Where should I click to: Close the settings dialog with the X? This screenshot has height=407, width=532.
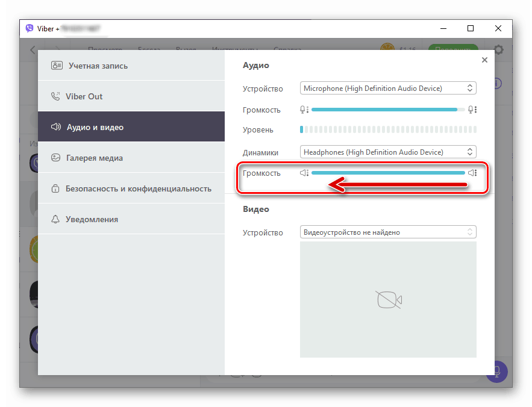click(484, 60)
